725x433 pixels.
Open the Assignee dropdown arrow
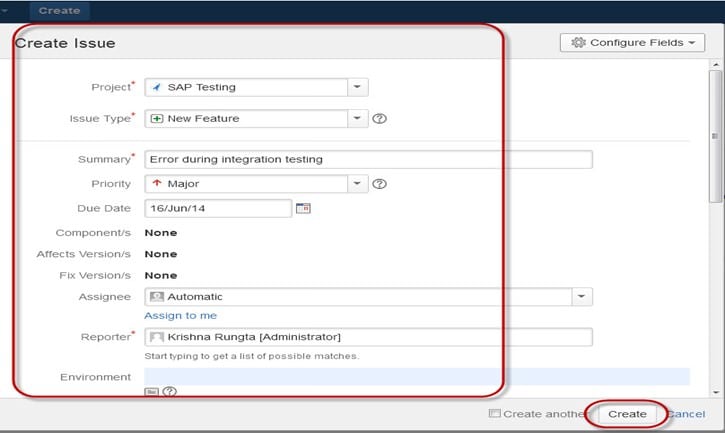582,297
